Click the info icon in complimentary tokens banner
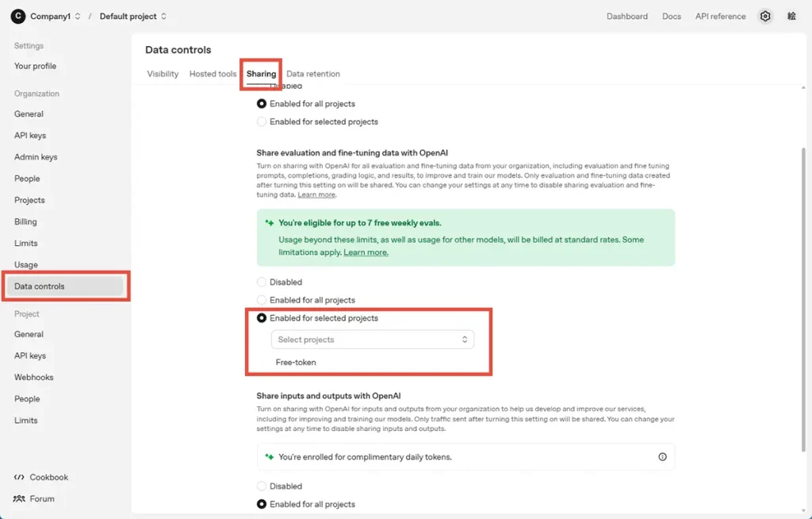This screenshot has height=519, width=812. [662, 457]
